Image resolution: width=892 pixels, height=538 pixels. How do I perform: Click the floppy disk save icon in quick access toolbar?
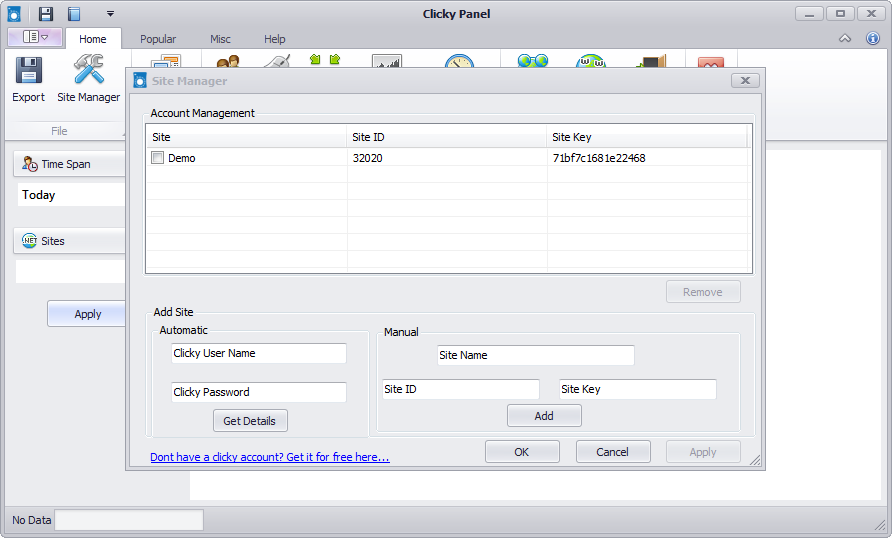click(x=46, y=14)
